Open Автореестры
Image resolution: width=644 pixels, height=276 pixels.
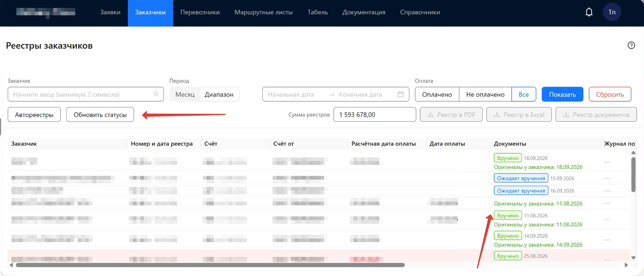pyautogui.click(x=34, y=114)
